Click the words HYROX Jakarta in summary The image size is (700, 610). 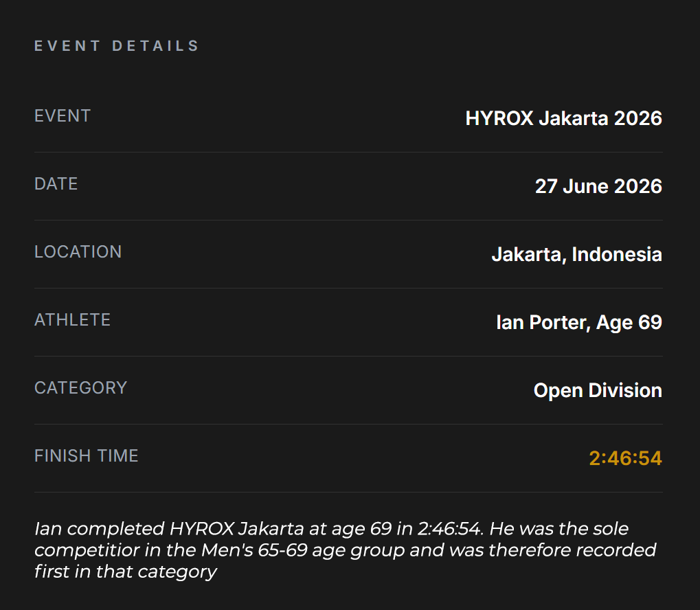coord(237,529)
